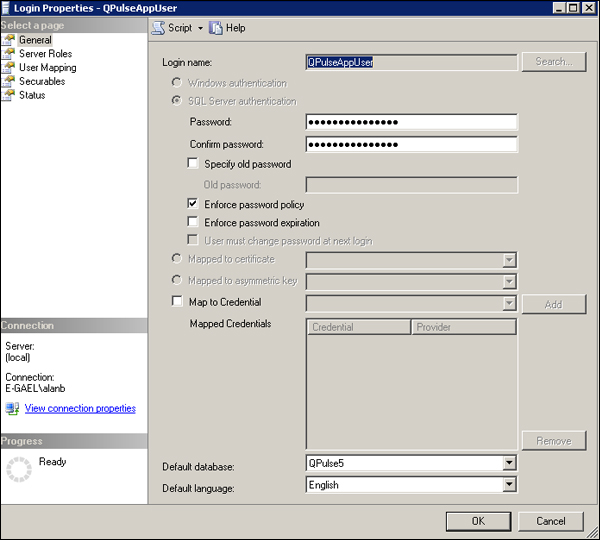
Task: Click the Credential column header
Action: click(x=359, y=327)
